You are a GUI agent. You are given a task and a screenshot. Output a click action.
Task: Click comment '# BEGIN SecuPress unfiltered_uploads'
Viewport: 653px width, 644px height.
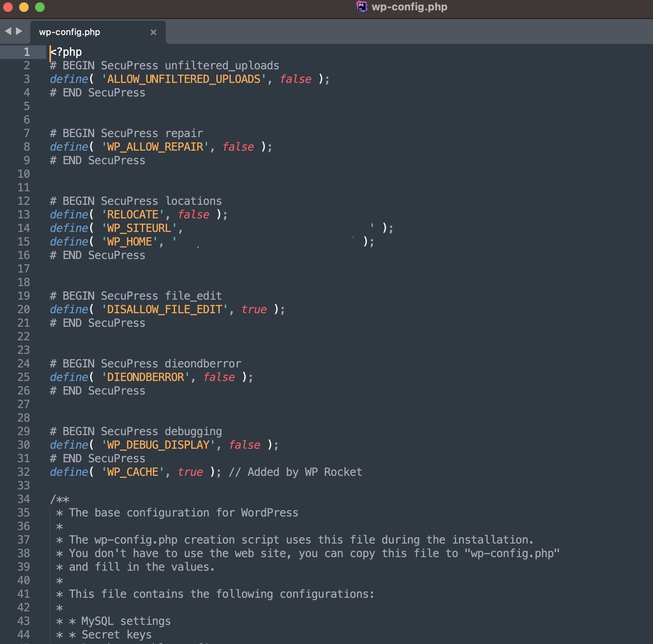click(x=164, y=66)
